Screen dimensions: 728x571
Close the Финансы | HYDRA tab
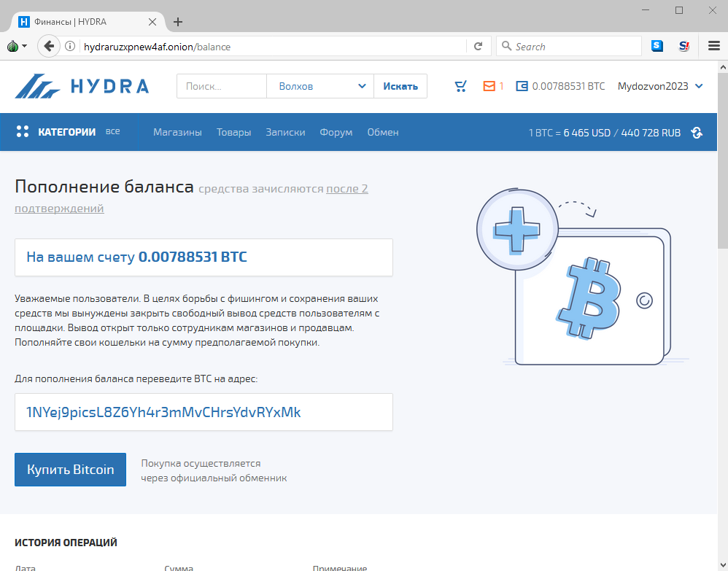coord(152,22)
